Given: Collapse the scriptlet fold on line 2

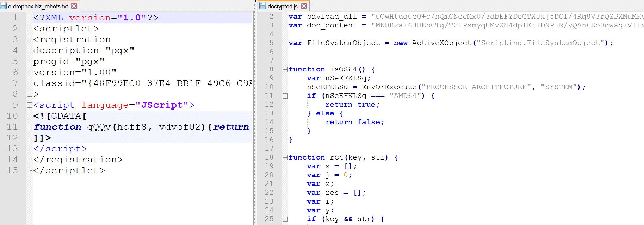Looking at the screenshot, I should (30, 29).
